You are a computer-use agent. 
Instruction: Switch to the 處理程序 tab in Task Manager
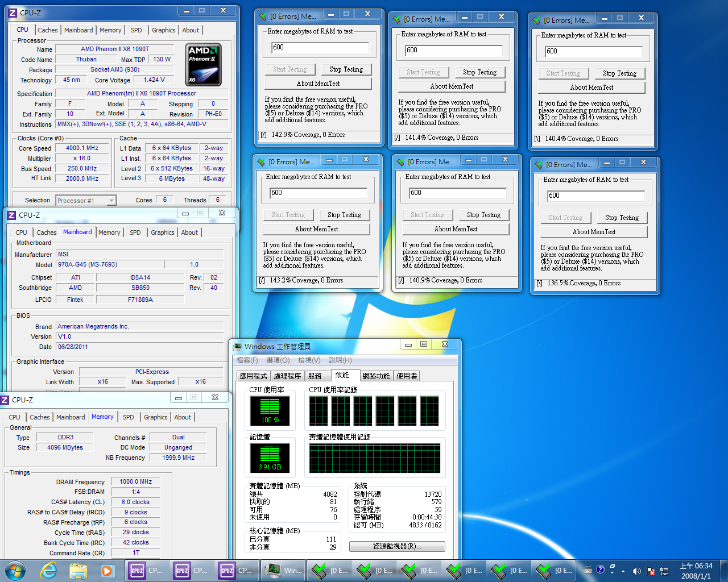[287, 376]
